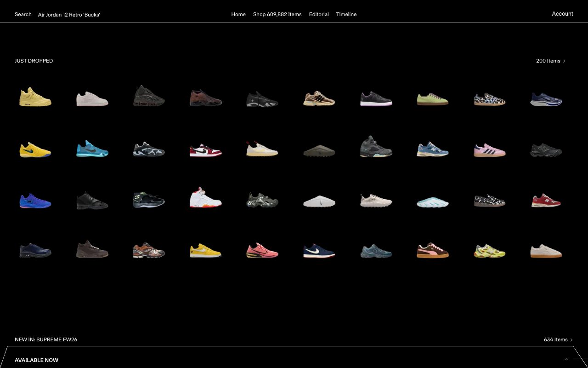588x368 pixels.
Task: Open the red and white Air Jordan 1 Low
Action: point(206,150)
